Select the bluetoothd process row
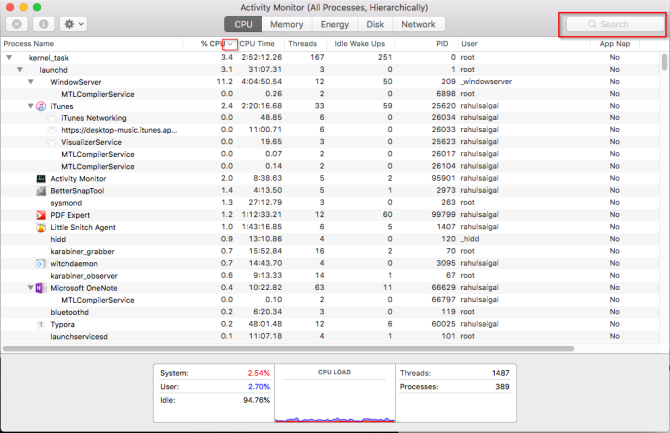This screenshot has width=670, height=433. [x=329, y=312]
